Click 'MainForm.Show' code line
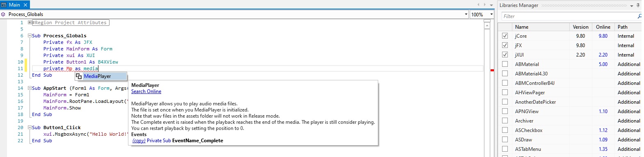This screenshot has height=157, width=644. (x=62, y=108)
